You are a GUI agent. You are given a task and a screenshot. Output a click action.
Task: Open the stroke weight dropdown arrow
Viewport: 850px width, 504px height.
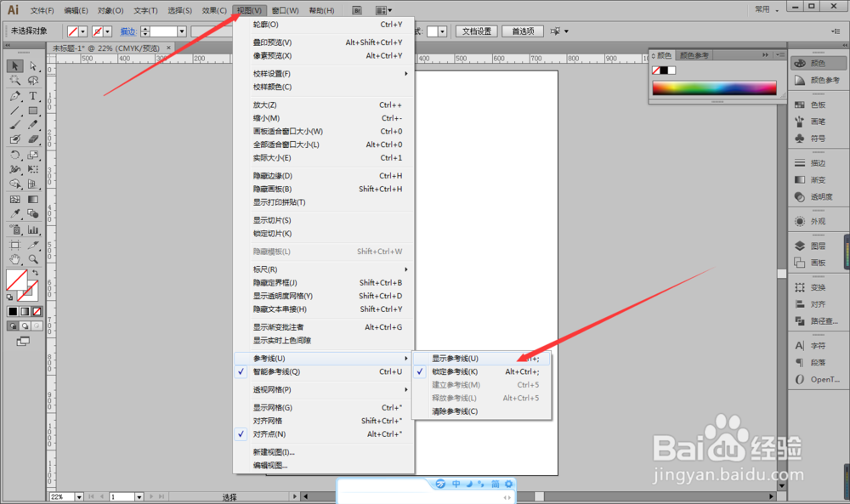point(182,31)
